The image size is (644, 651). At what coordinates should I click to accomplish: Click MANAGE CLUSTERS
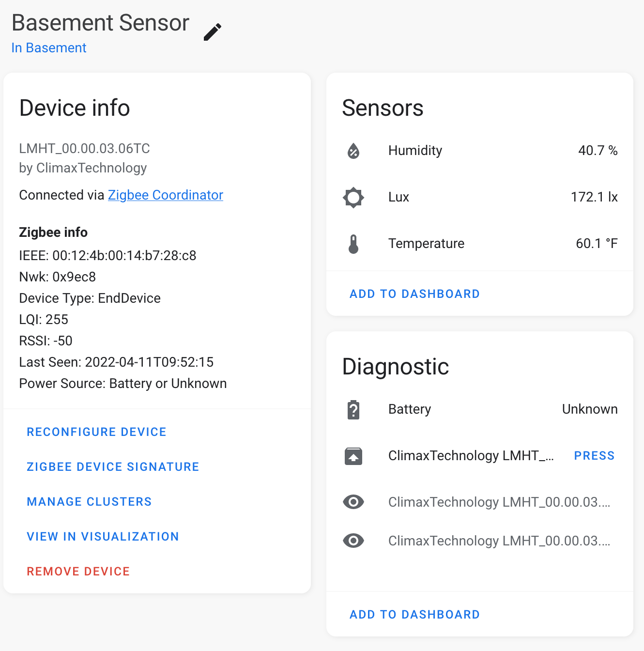[x=89, y=502]
